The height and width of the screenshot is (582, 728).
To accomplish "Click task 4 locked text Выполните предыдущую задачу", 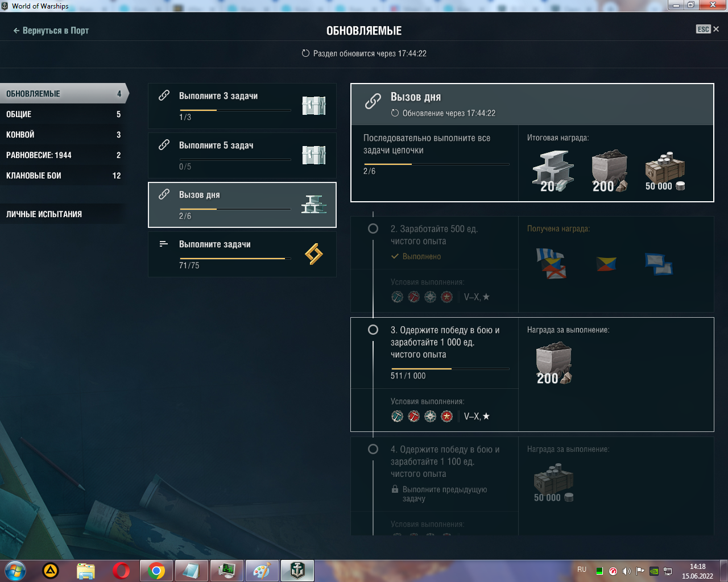I will tap(445, 494).
